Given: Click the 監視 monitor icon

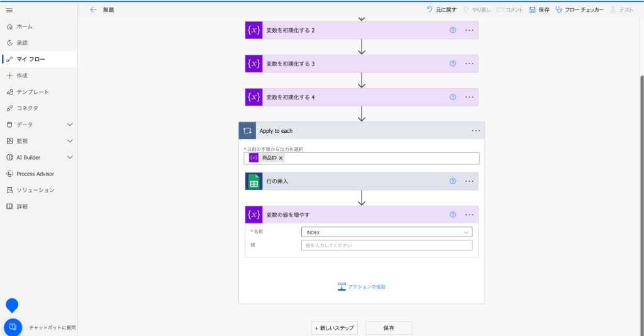Looking at the screenshot, I should pyautogui.click(x=9, y=141).
